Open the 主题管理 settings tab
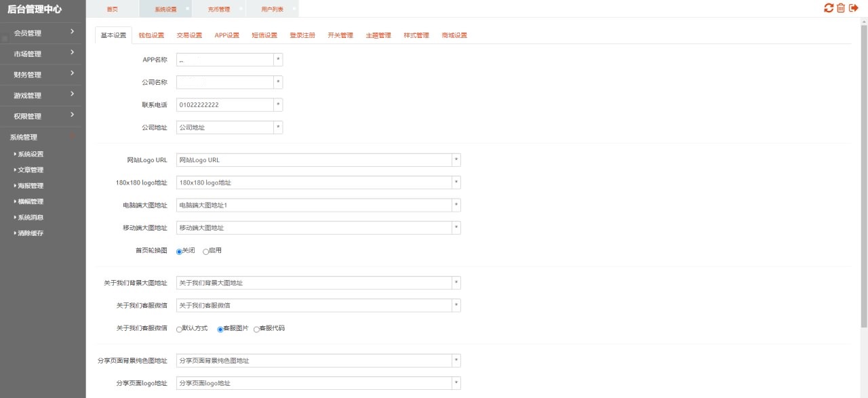The image size is (868, 398). point(378,35)
